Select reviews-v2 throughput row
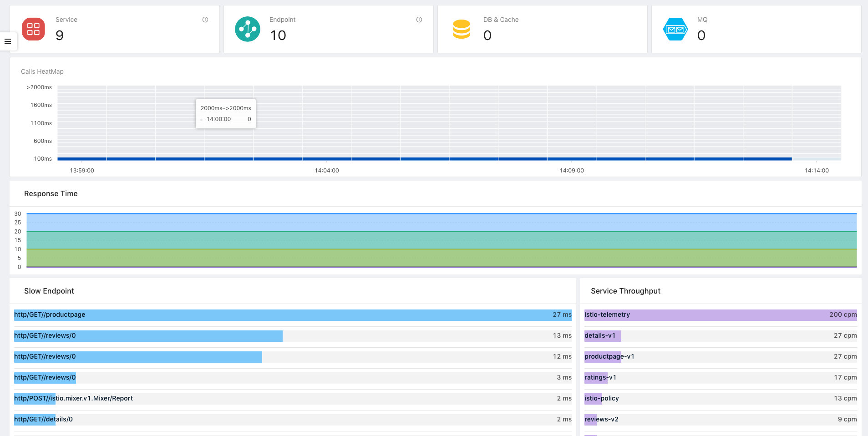 click(x=601, y=420)
